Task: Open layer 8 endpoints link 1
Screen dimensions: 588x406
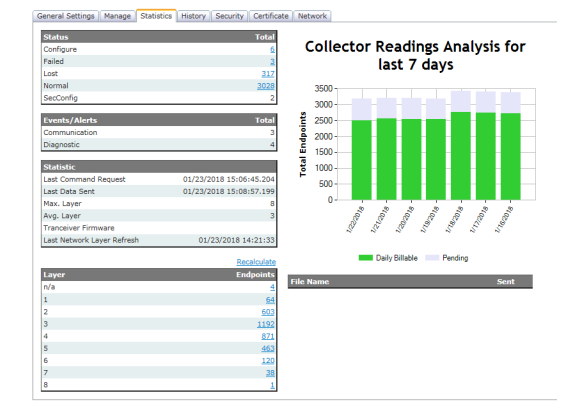Action: [273, 385]
